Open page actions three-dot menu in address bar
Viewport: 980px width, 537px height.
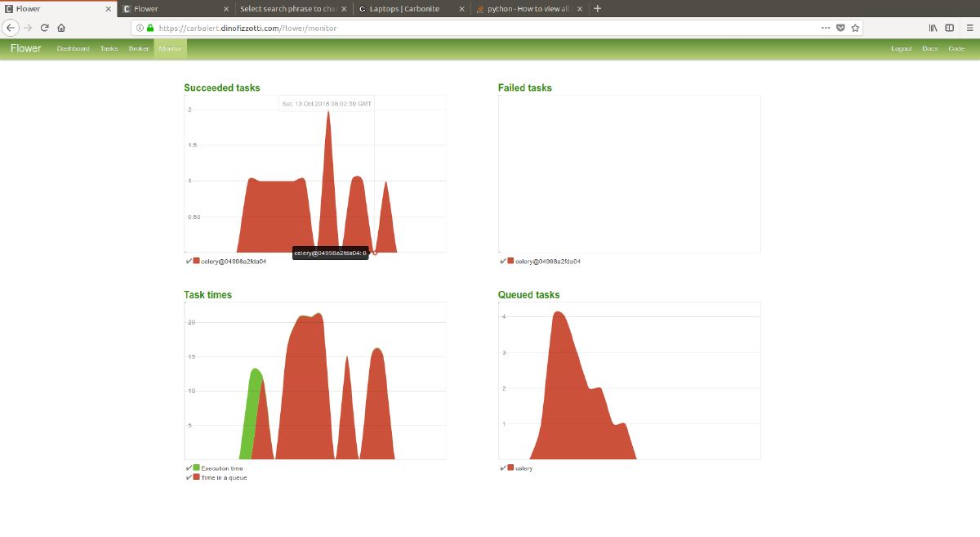tap(826, 27)
